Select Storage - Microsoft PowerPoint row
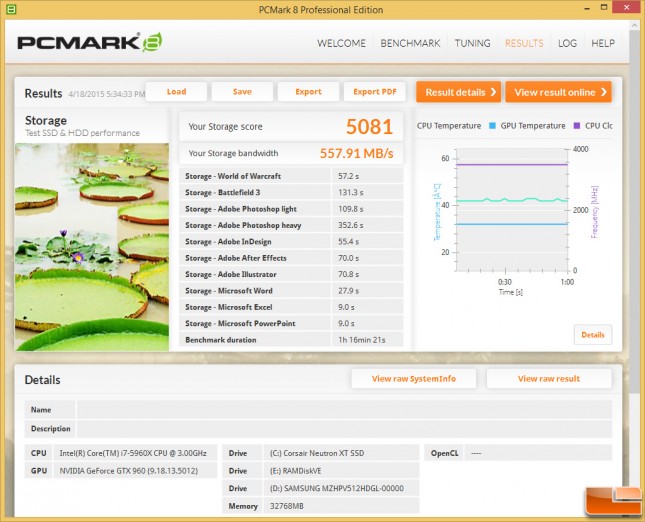Image resolution: width=645 pixels, height=522 pixels. 291,323
